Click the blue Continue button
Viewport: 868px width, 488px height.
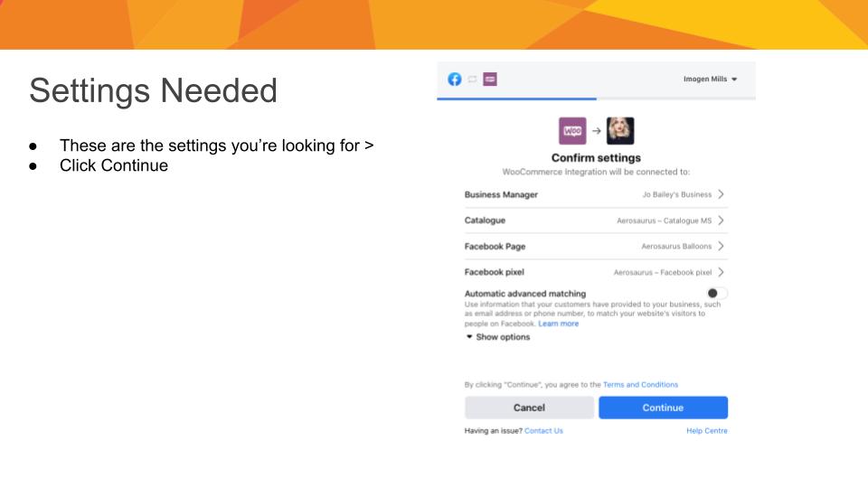[x=663, y=408]
